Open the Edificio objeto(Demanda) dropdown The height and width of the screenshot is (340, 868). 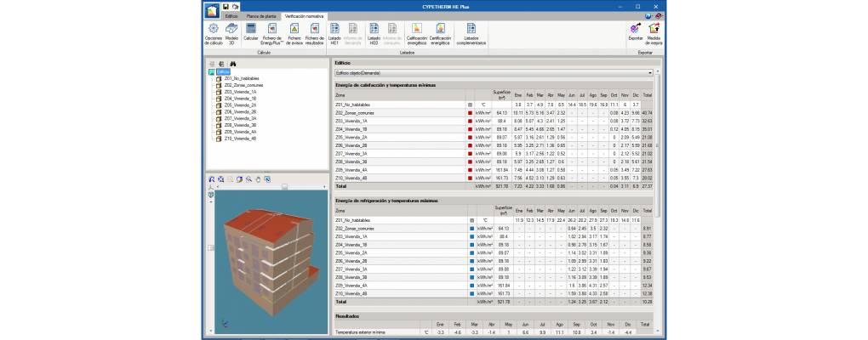point(494,73)
